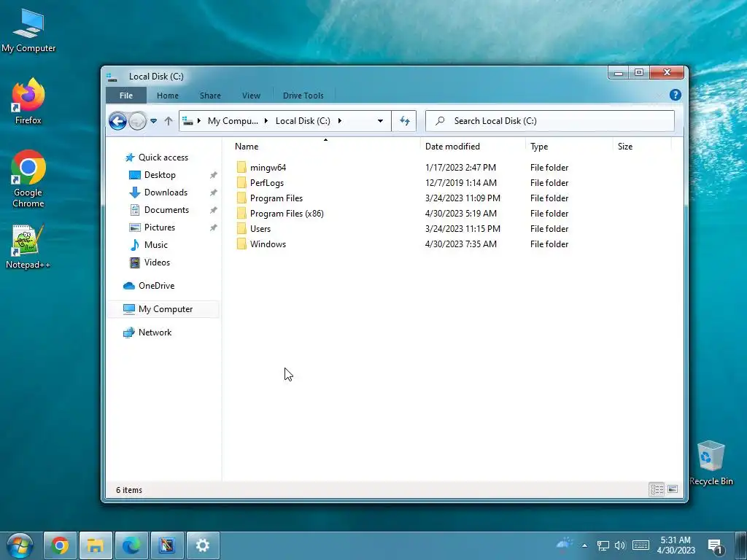Click the My Compu... breadcrumb segment
The image size is (747, 560).
pos(233,121)
